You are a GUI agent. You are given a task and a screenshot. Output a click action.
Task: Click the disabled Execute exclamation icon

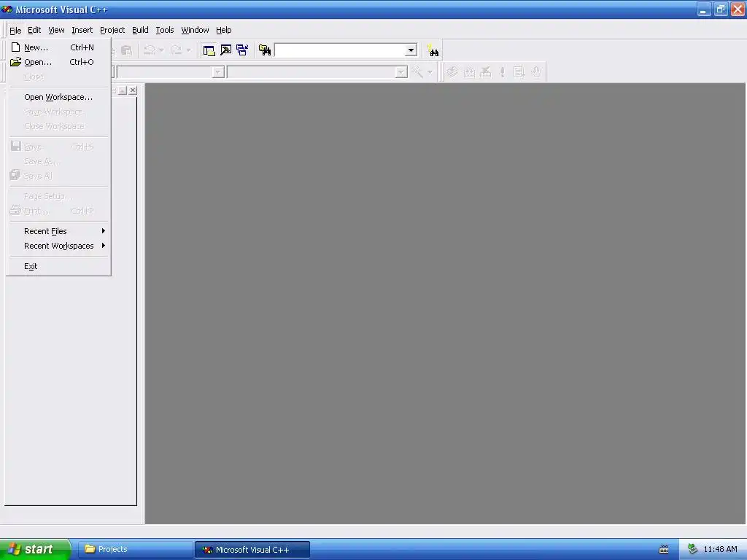point(502,72)
